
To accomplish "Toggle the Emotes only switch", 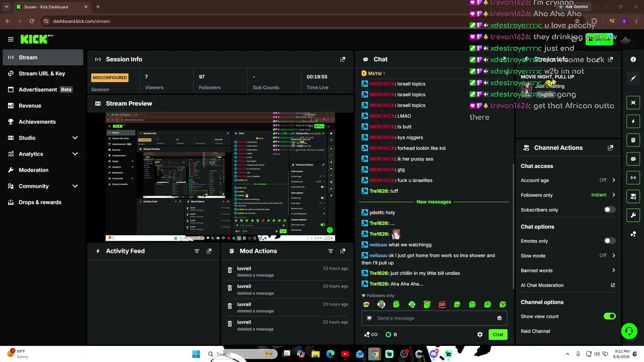I will tap(609, 241).
